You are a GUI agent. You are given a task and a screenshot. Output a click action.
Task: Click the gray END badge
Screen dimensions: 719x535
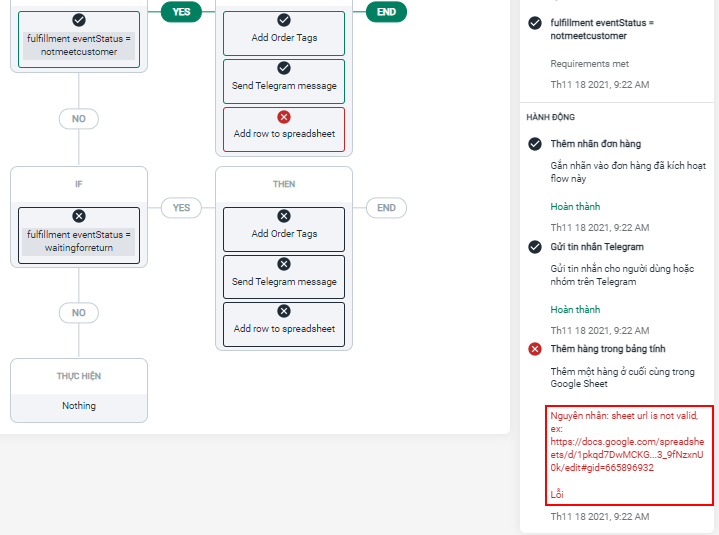click(x=386, y=208)
